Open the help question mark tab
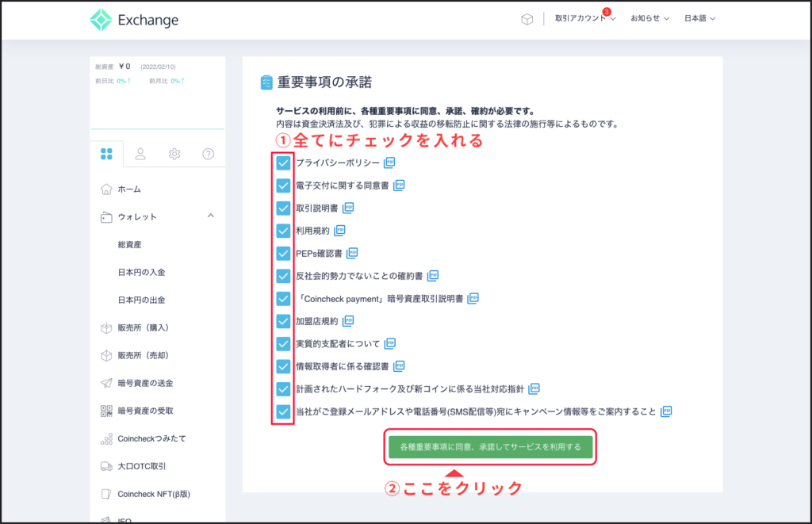The width and height of the screenshot is (812, 524). 208,154
